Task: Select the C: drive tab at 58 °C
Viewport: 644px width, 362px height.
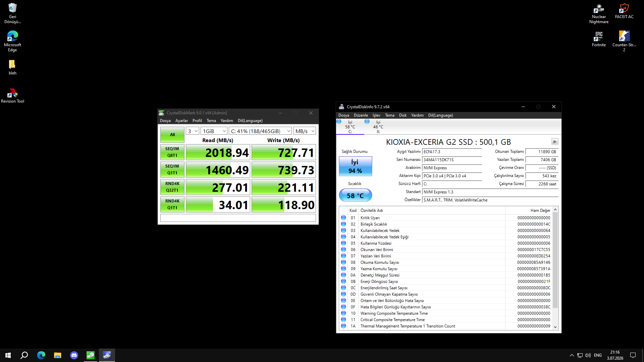Action: (350, 127)
